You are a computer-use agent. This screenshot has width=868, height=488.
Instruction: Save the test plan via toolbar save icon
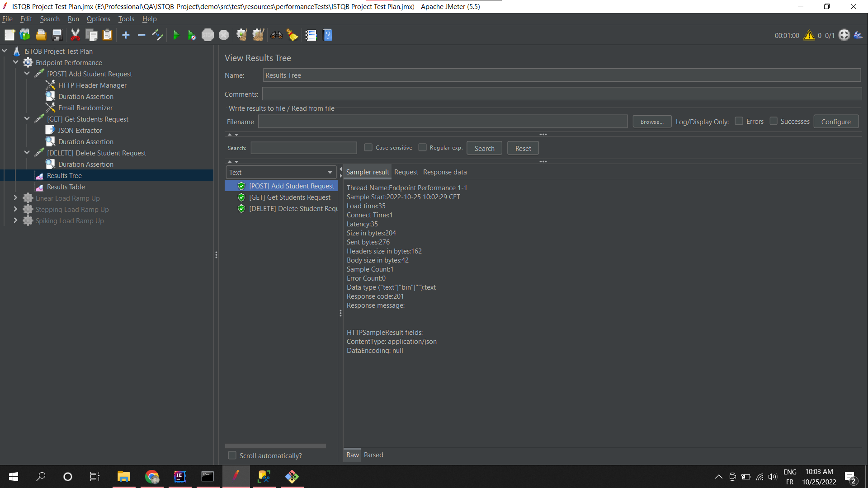pyautogui.click(x=57, y=35)
